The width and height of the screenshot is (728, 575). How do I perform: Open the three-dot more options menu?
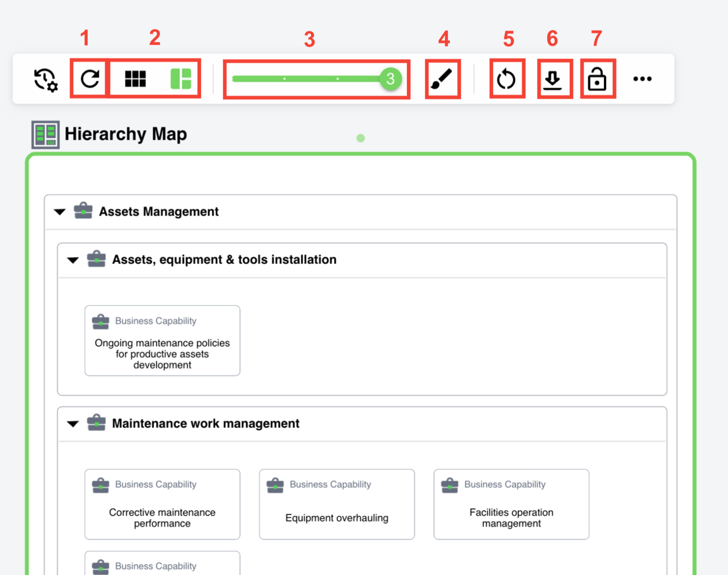click(x=643, y=79)
